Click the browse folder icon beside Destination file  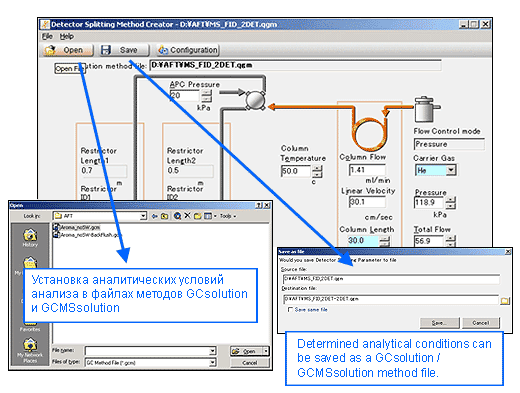pos(505,301)
